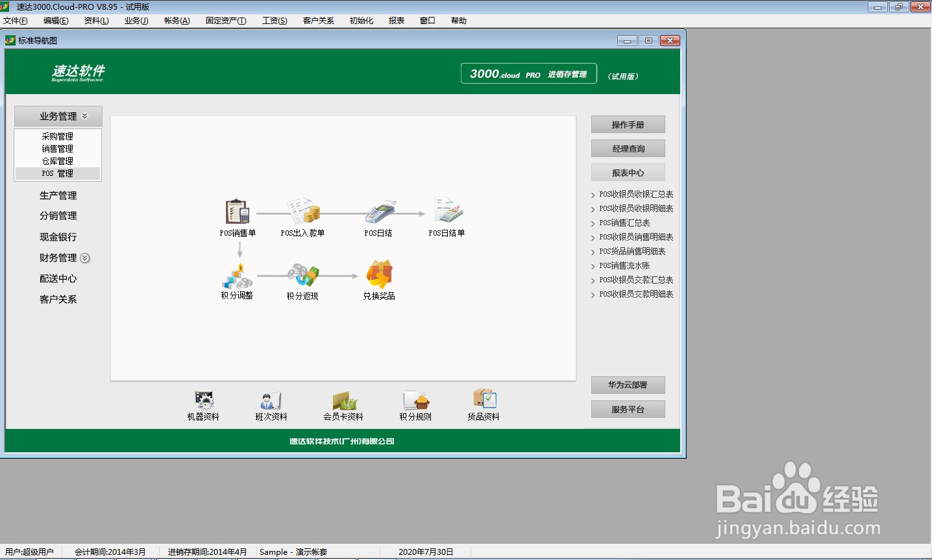
Task: Open the 初始化 menu
Action: tap(362, 21)
